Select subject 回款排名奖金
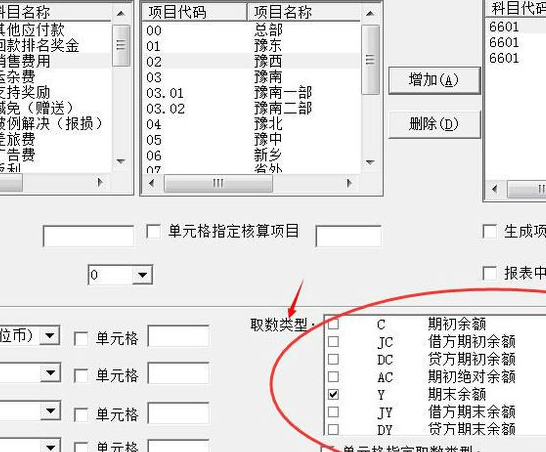Viewport: 546px width, 452px height. (x=55, y=46)
